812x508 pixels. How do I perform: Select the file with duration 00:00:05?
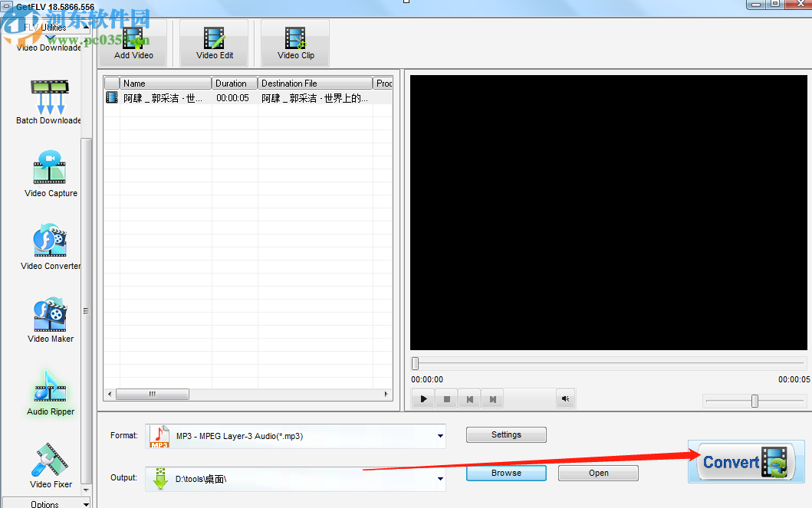tap(248, 98)
